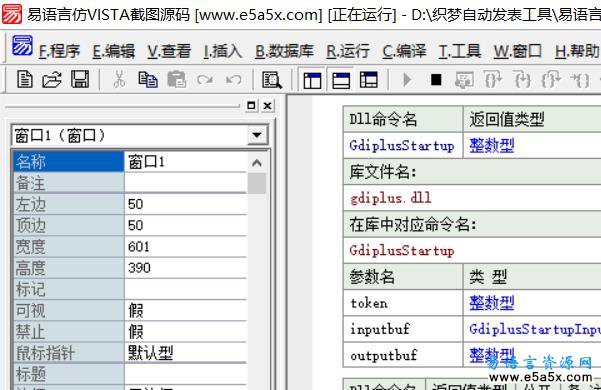Click the 整数型 return type of GdiplusStartup

pyautogui.click(x=492, y=146)
